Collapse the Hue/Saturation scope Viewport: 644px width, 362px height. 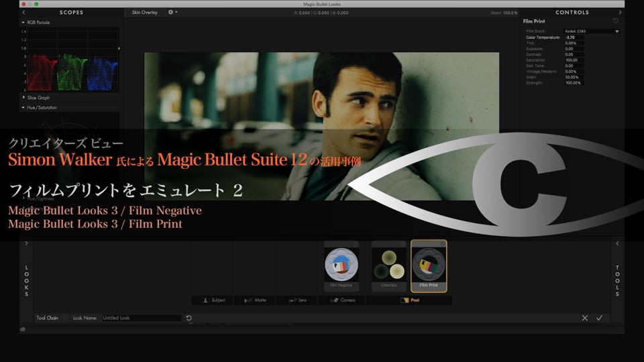click(x=23, y=107)
